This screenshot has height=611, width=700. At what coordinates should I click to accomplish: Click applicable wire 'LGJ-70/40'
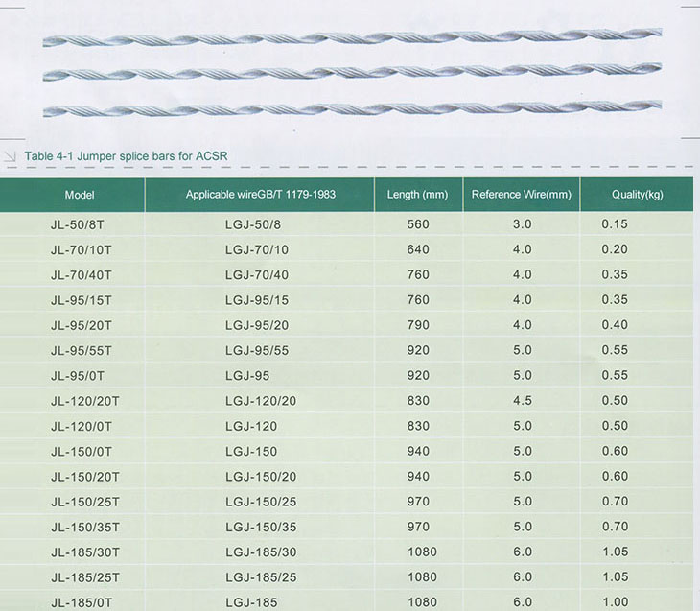(x=257, y=275)
